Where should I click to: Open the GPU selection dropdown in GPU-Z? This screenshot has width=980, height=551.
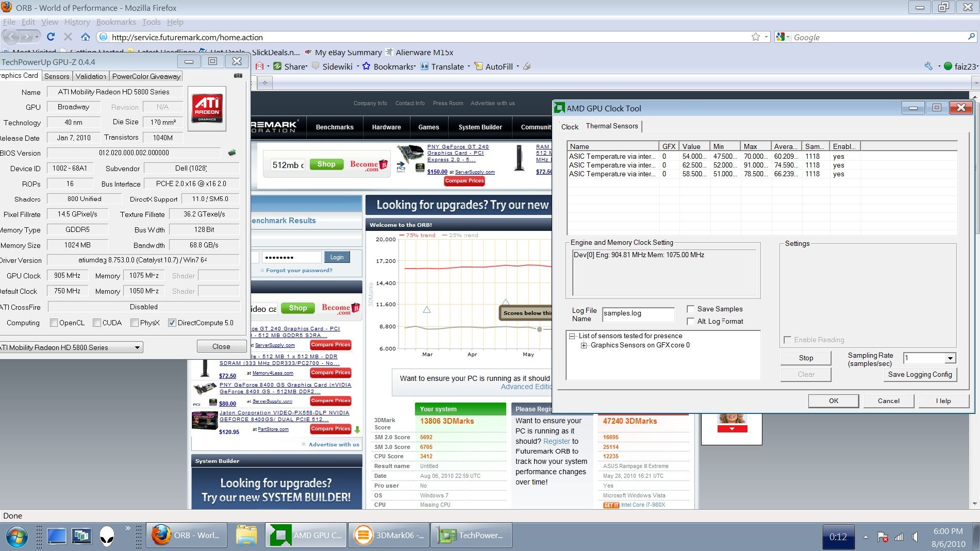(138, 347)
